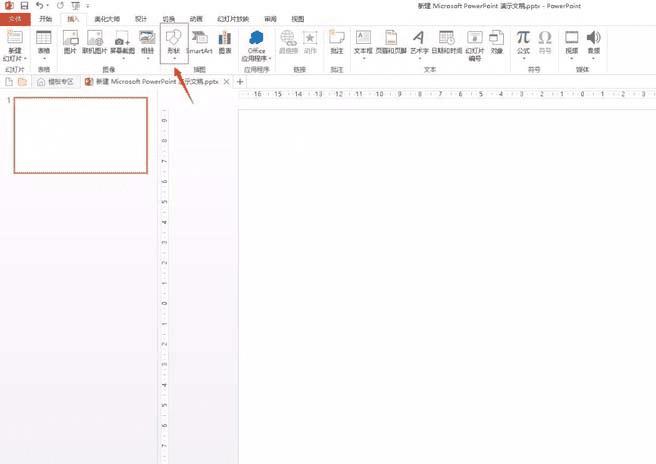Screen dimensions: 656x464
Task: Close the pptx document tab
Action: (226, 82)
